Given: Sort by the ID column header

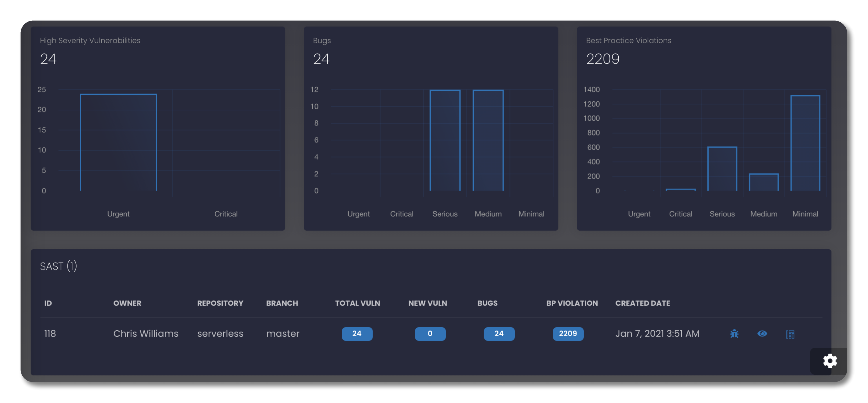Looking at the screenshot, I should click(48, 303).
